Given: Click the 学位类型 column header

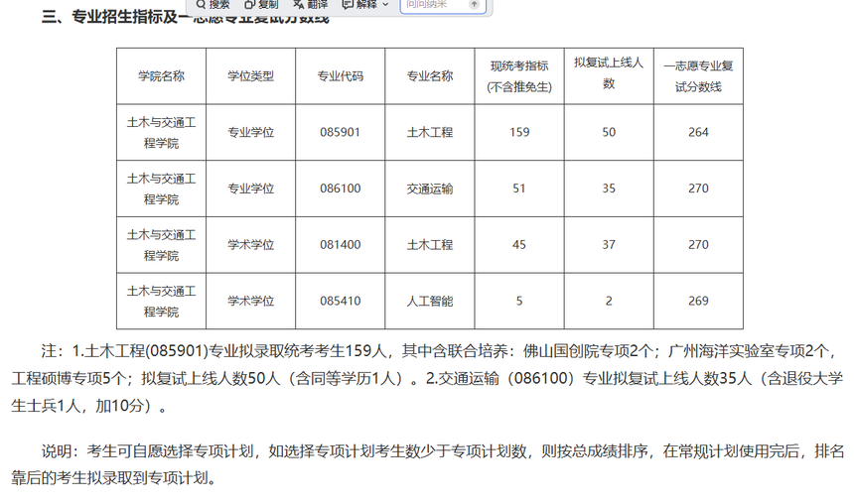Looking at the screenshot, I should 250,75.
